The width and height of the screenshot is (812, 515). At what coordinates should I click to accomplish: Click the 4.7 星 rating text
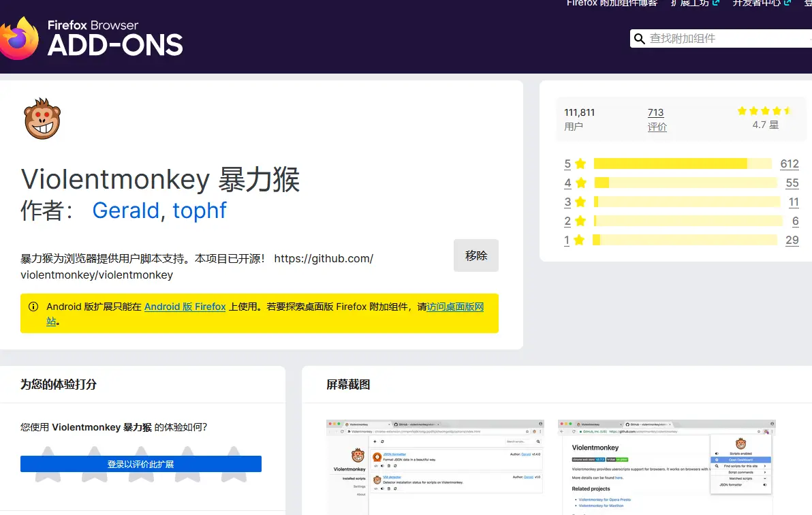tap(766, 125)
